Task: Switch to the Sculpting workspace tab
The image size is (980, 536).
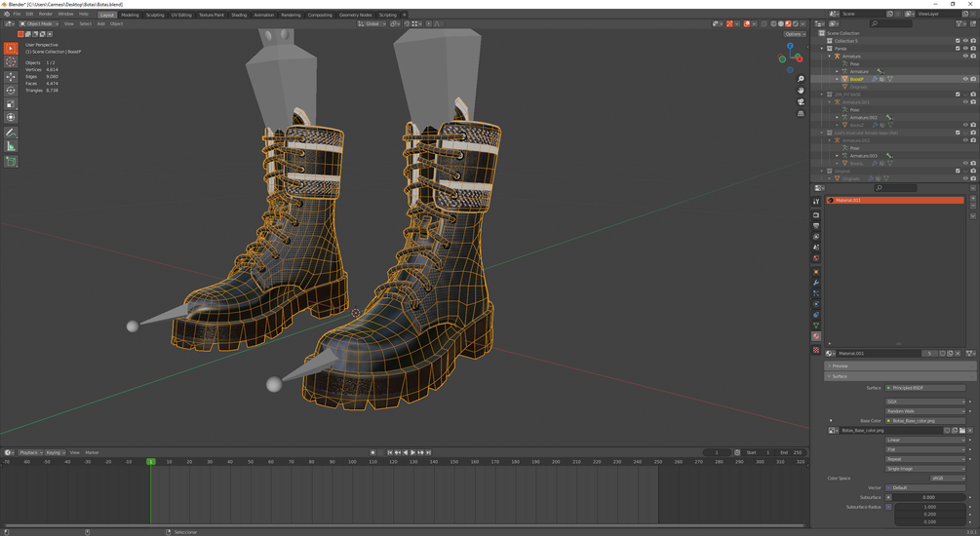Action: pyautogui.click(x=154, y=15)
